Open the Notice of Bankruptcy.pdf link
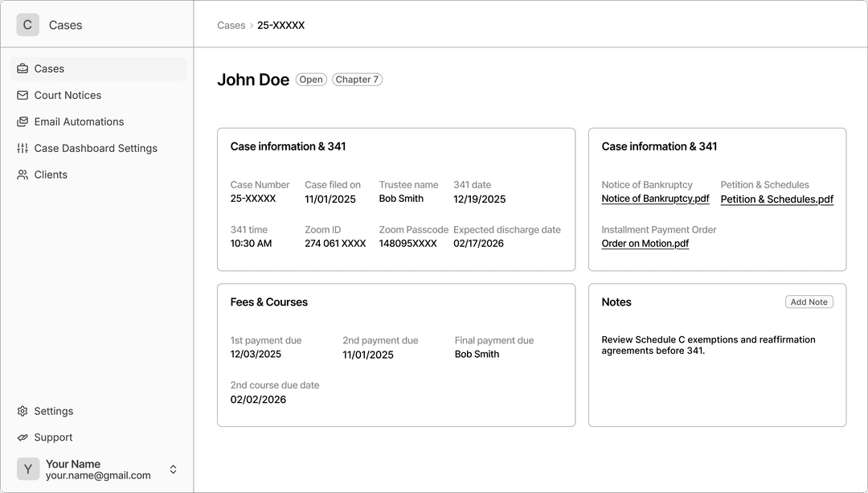This screenshot has width=868, height=493. point(655,199)
